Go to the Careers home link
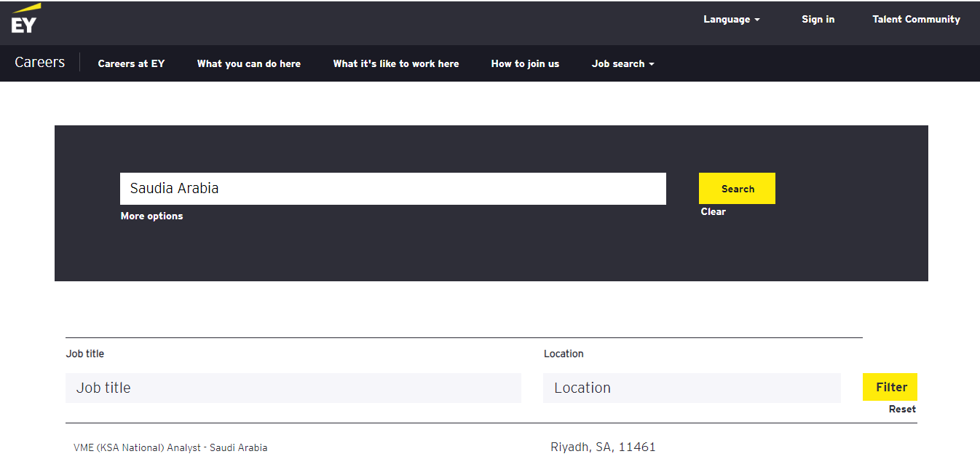Screen dimensions: 980x462 pyautogui.click(x=40, y=63)
